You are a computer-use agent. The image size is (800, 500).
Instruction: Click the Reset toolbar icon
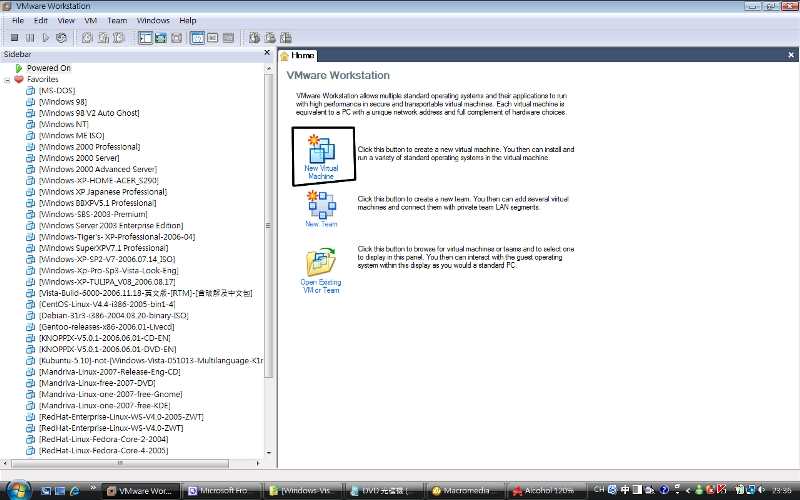61,38
